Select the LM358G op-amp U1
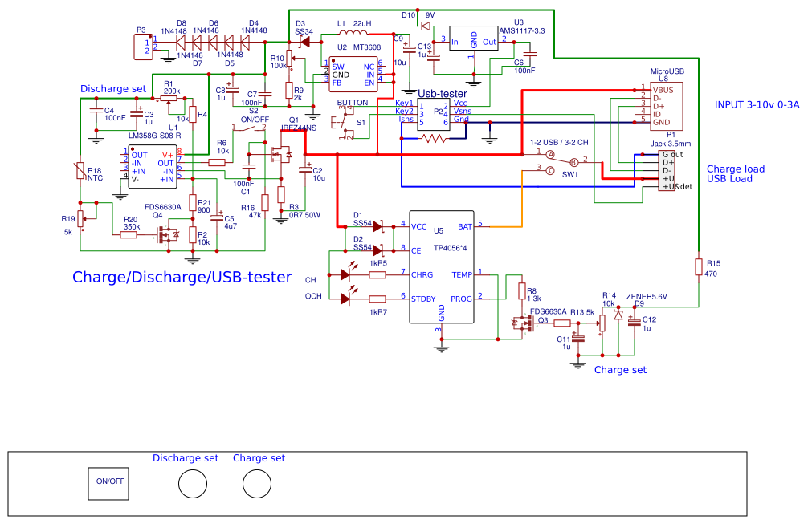The width and height of the screenshot is (812, 524). tap(153, 167)
